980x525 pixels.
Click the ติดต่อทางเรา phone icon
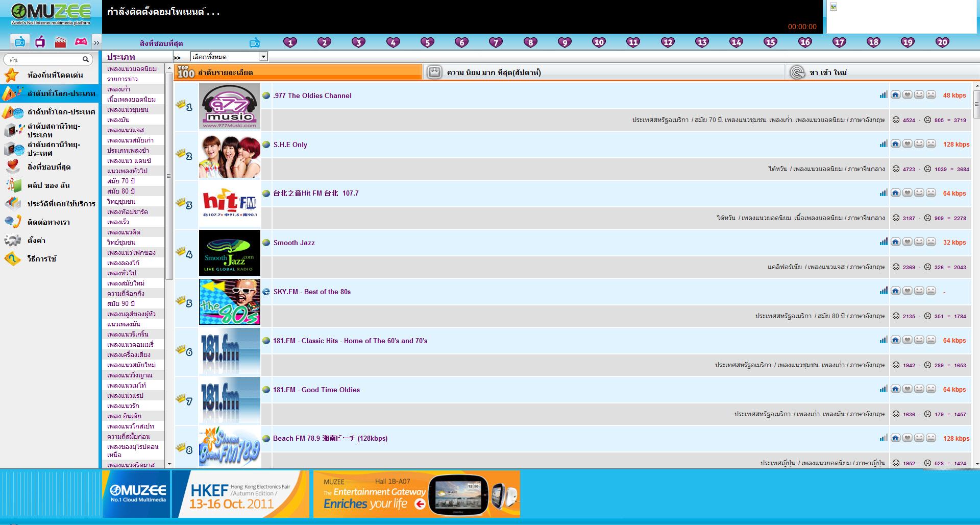[x=13, y=222]
